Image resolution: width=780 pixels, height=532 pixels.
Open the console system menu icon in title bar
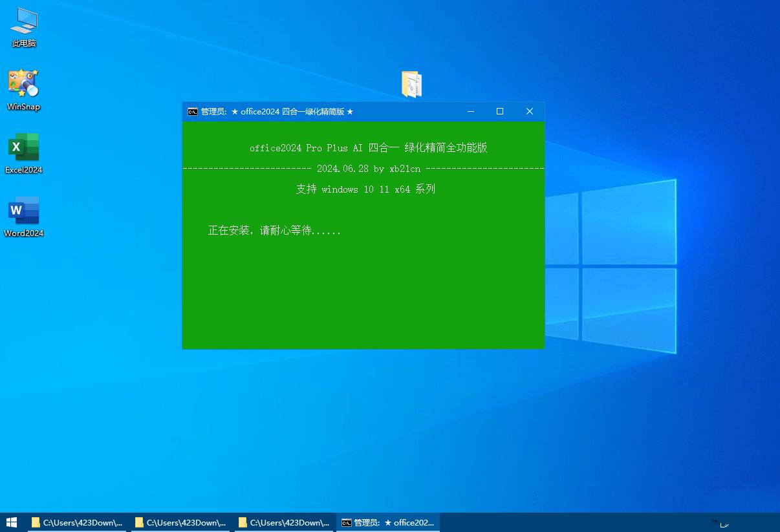[x=192, y=111]
